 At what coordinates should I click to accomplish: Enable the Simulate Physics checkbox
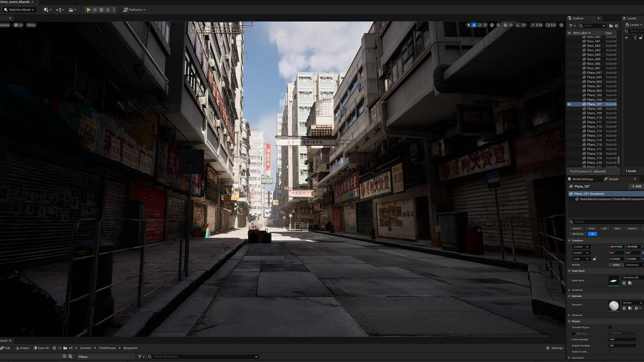click(x=610, y=327)
